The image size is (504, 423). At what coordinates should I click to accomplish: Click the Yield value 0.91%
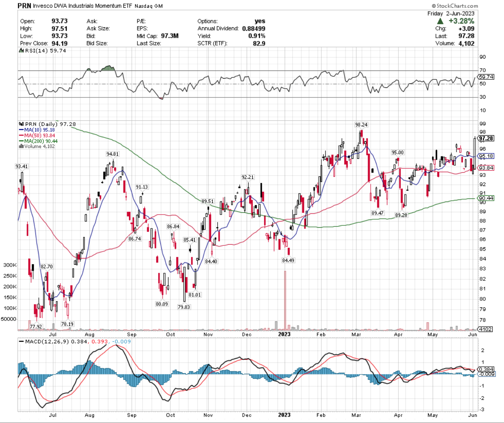coord(257,36)
